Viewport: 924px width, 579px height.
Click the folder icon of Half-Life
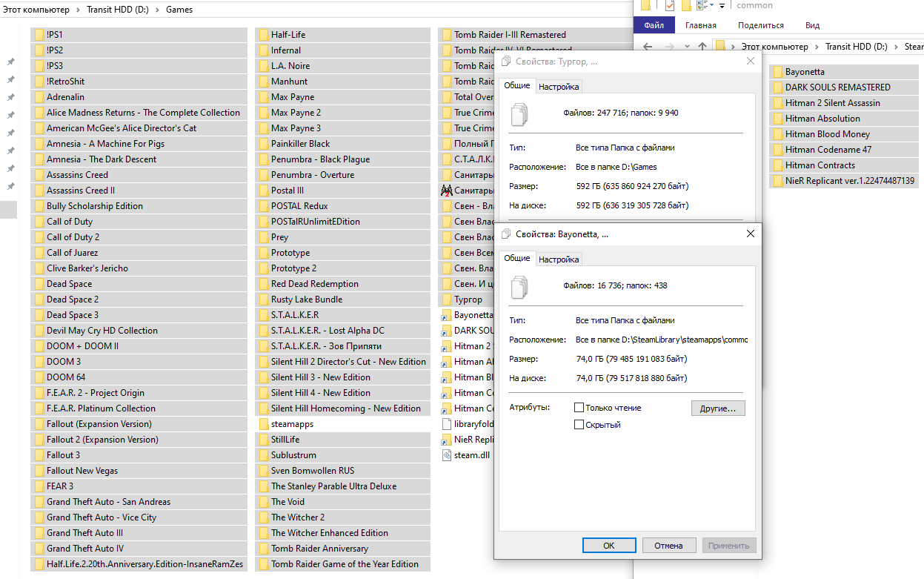pos(264,35)
